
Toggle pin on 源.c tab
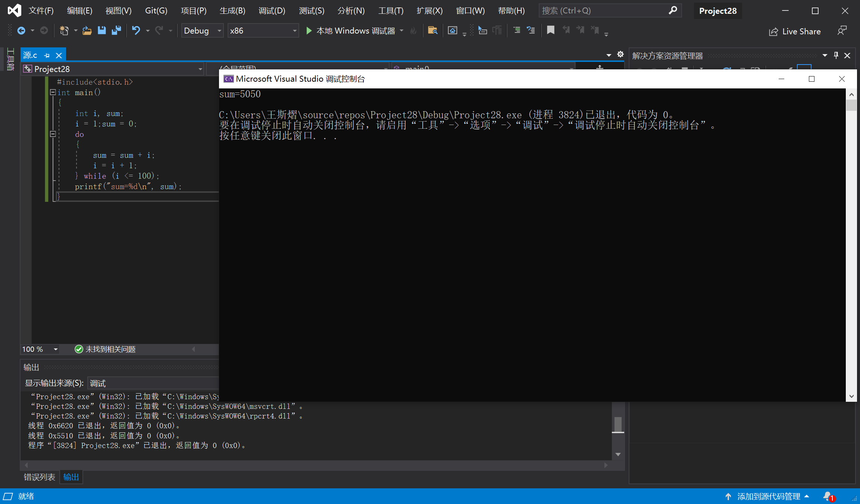[47, 56]
